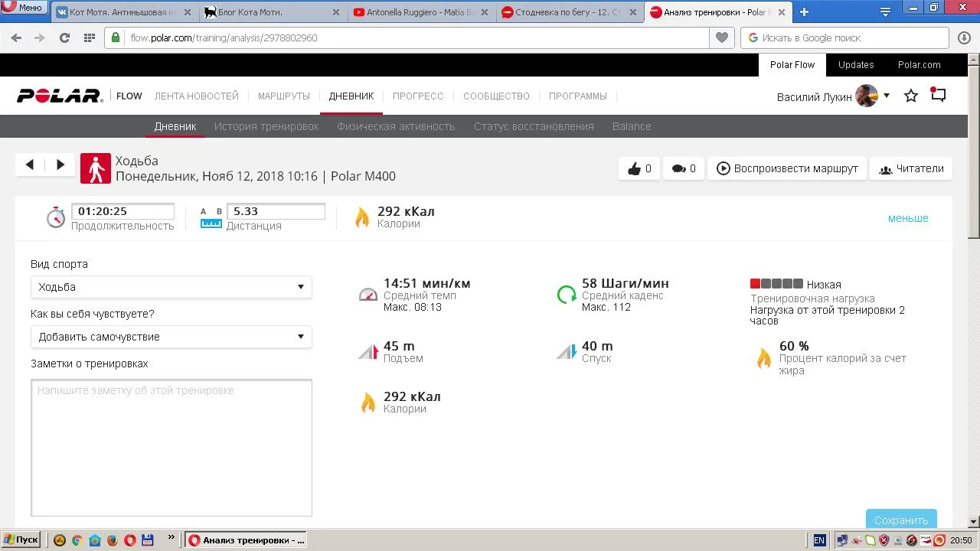This screenshot has height=551, width=980.
Task: Click the favorites star icon
Action: tap(911, 96)
